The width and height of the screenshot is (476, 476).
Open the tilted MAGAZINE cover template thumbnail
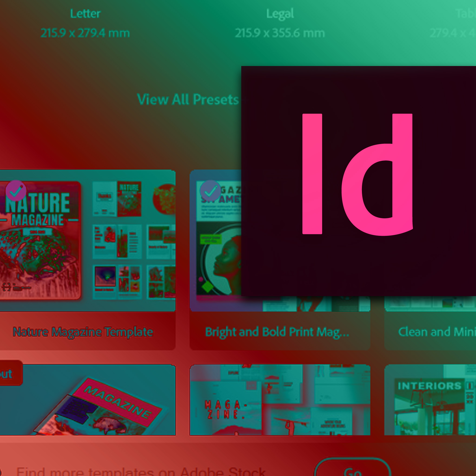[x=88, y=400]
